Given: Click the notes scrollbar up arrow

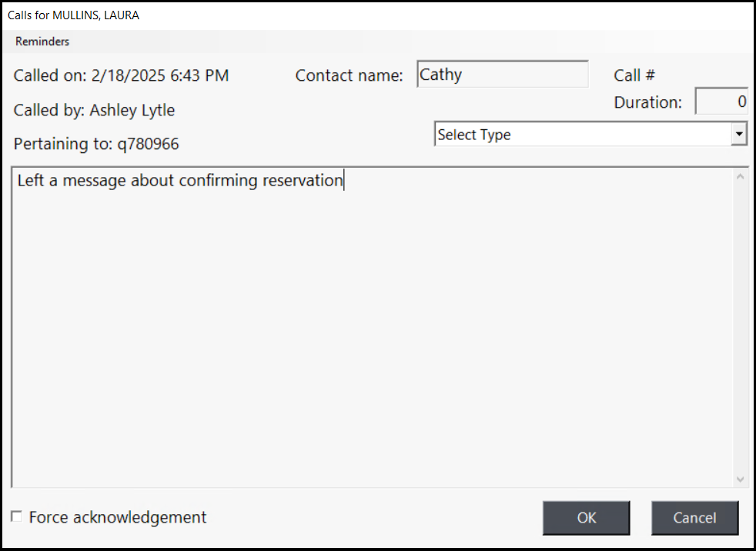Looking at the screenshot, I should (740, 177).
